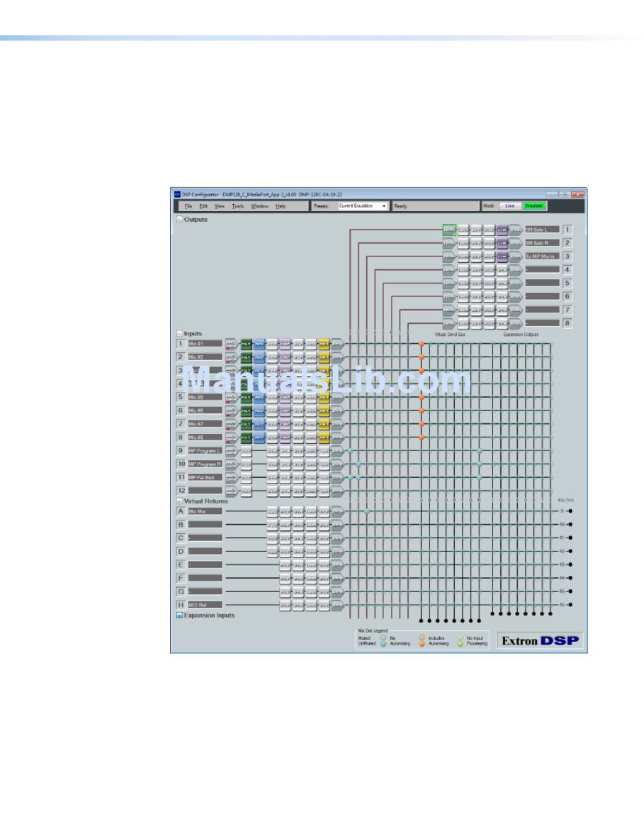This screenshot has height=833, width=644.
Task: Open the FILT block on output 5
Action: point(489,283)
